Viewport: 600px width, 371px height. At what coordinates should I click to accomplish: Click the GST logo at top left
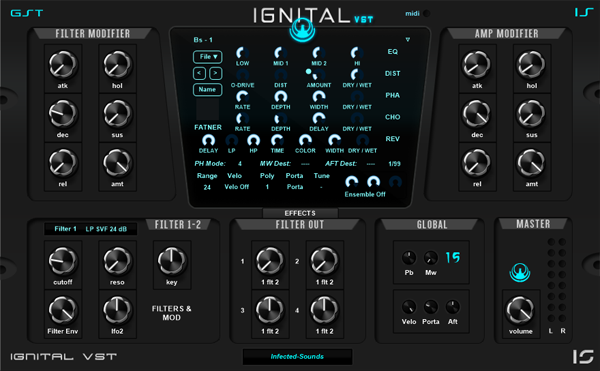26,13
